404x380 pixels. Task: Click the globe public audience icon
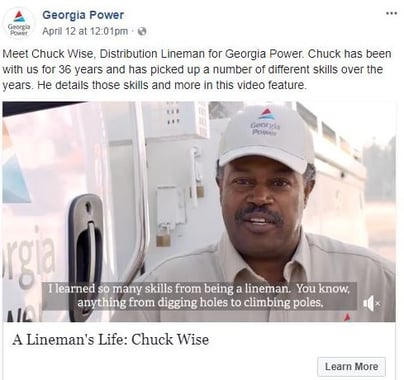point(142,31)
